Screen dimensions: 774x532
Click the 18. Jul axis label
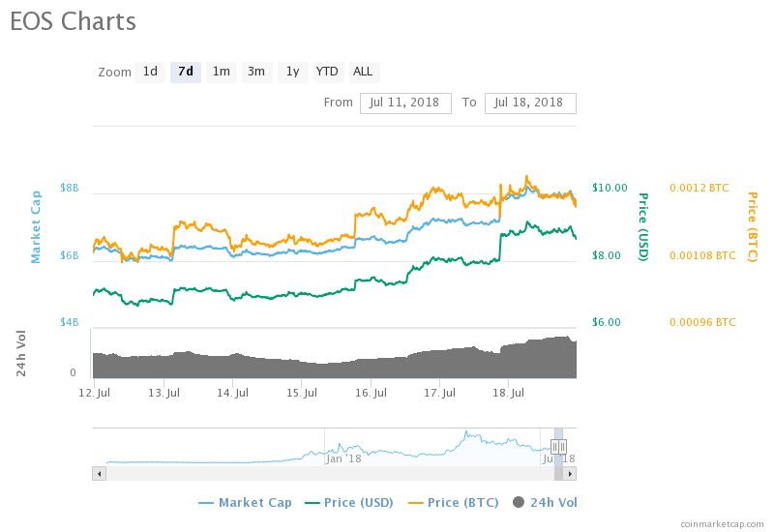(x=509, y=393)
